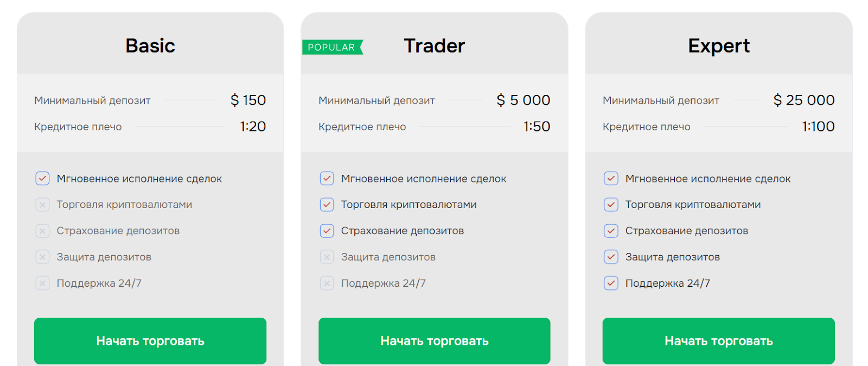Click Basic plan deposit insurance X icon
Screen dimensions: 868x366
(42, 231)
